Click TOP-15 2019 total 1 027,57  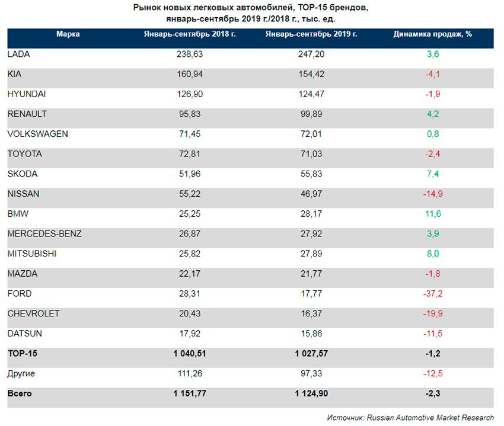tap(311, 353)
